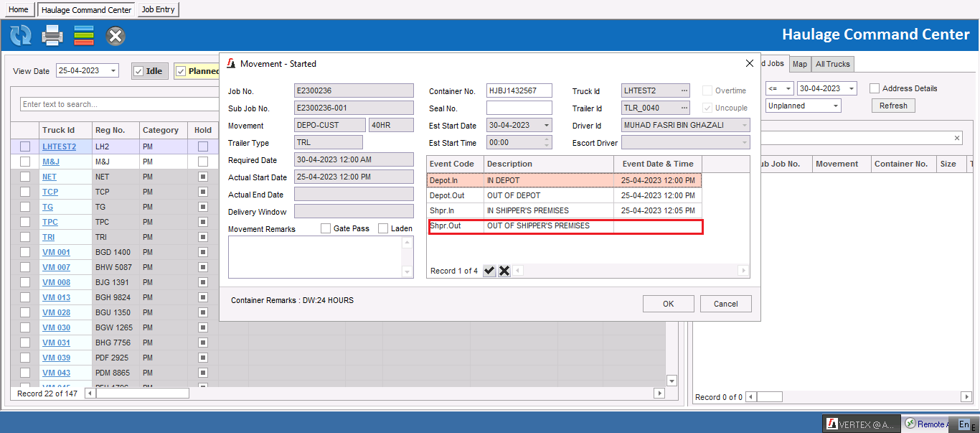Switch to the Job Entry tab

tap(158, 9)
